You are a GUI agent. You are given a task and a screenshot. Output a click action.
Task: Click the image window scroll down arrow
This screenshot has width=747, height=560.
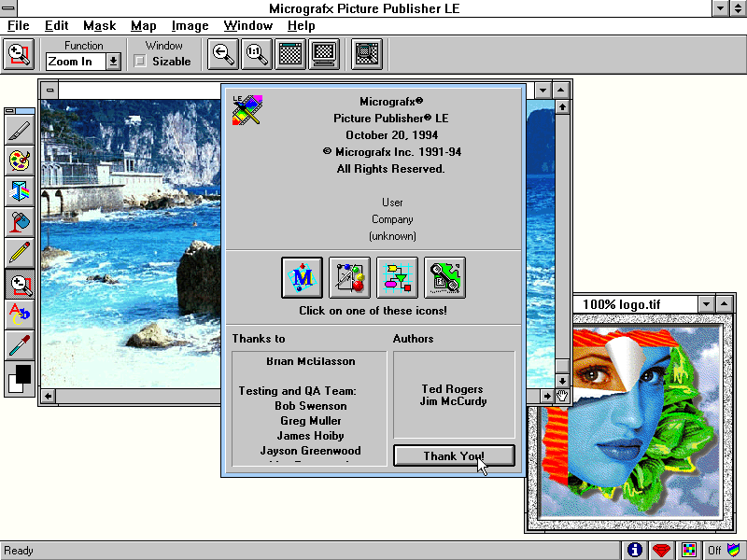[x=563, y=381]
